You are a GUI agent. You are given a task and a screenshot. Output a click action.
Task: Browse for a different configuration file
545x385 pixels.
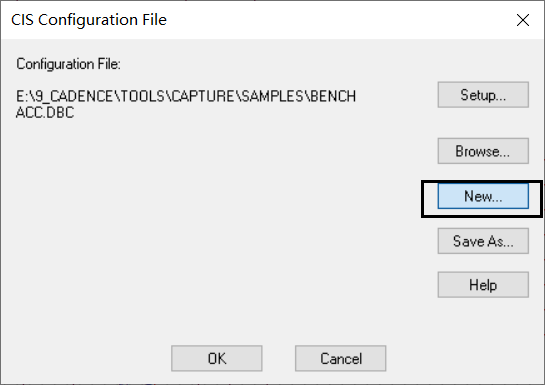click(483, 151)
